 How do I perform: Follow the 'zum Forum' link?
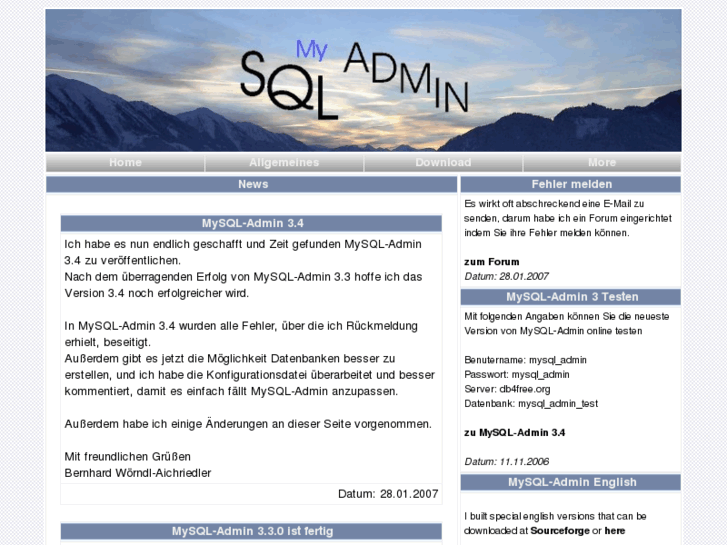(x=491, y=262)
